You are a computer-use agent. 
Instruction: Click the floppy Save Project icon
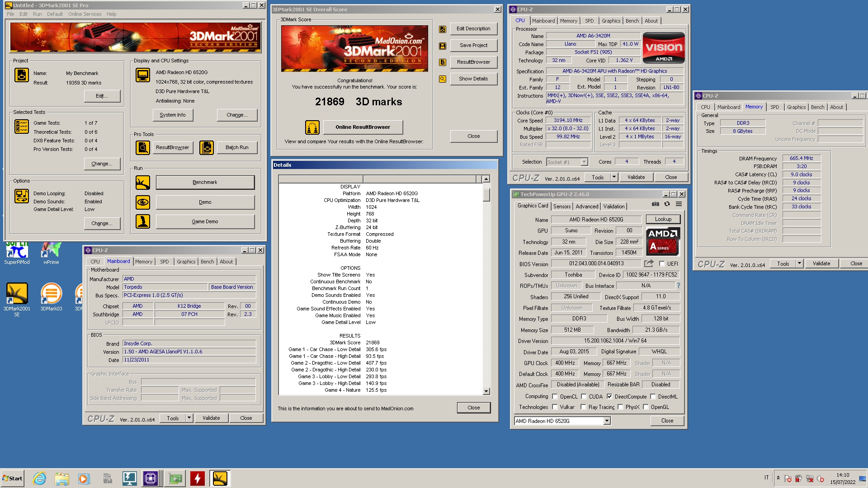click(x=443, y=46)
